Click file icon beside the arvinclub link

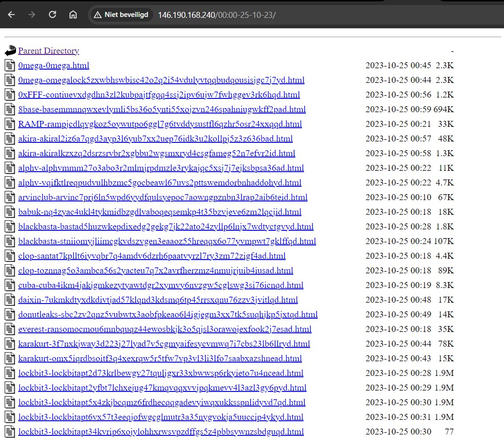10,197
